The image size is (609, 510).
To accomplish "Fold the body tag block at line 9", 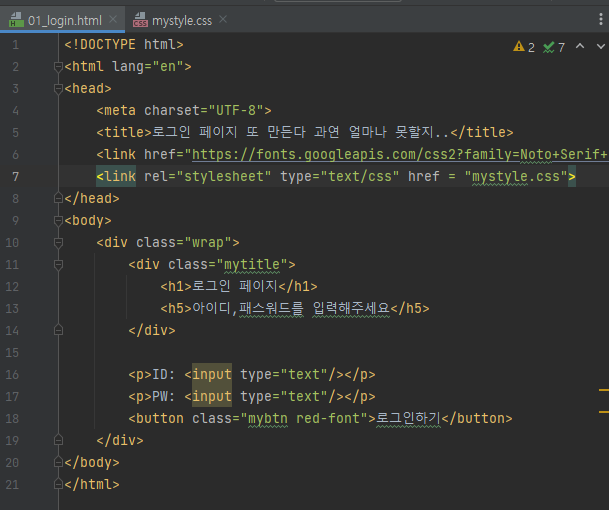I will 58,221.
